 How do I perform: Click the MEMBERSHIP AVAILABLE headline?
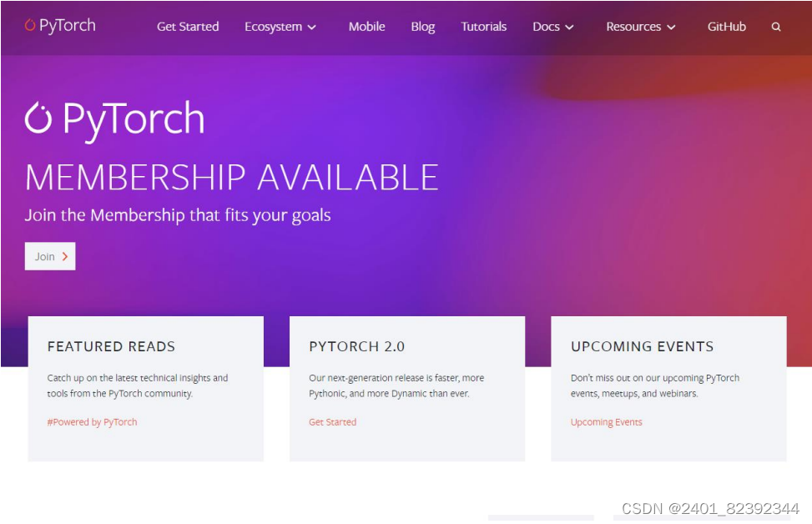click(x=231, y=178)
